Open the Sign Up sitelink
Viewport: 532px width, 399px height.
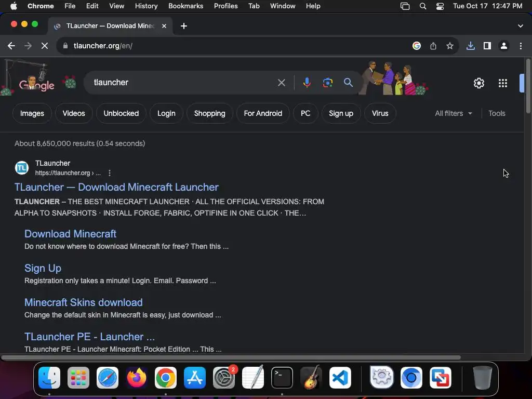click(43, 268)
